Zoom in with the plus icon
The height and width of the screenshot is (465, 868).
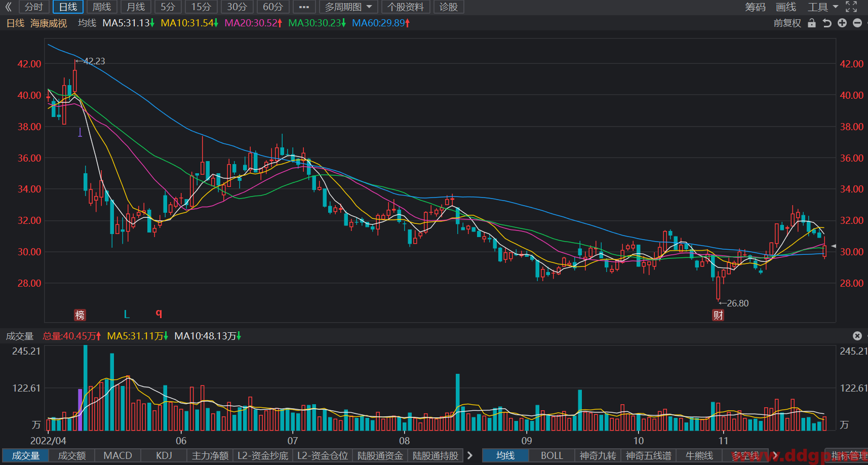coord(842,23)
